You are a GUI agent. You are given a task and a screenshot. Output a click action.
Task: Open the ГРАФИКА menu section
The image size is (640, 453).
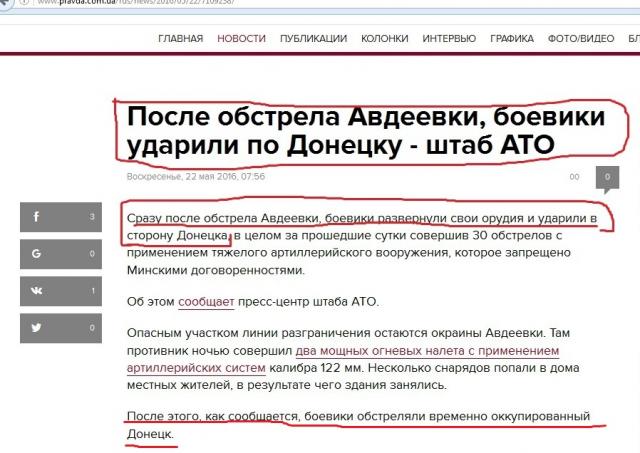512,38
